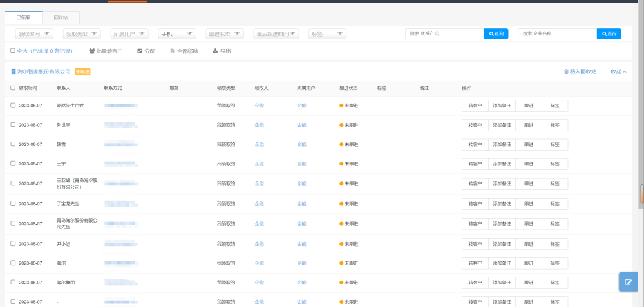Collapse the company section with 收起
The height and width of the screenshot is (307, 644).
[x=618, y=71]
